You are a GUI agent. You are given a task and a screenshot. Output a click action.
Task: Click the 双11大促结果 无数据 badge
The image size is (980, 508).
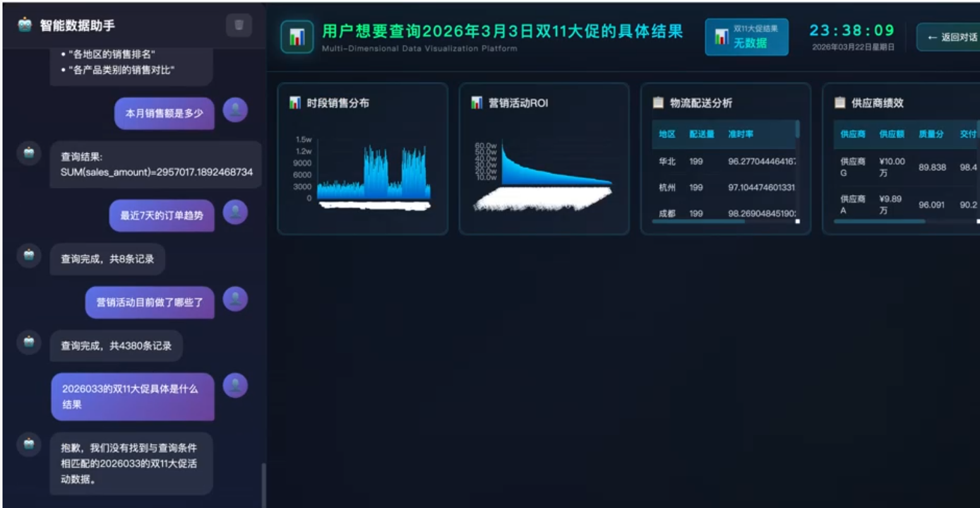tap(746, 37)
